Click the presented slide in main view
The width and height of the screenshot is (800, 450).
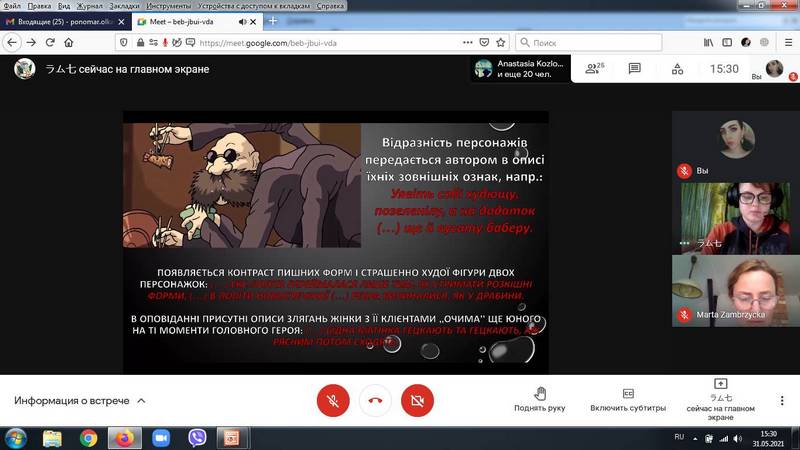pos(336,242)
